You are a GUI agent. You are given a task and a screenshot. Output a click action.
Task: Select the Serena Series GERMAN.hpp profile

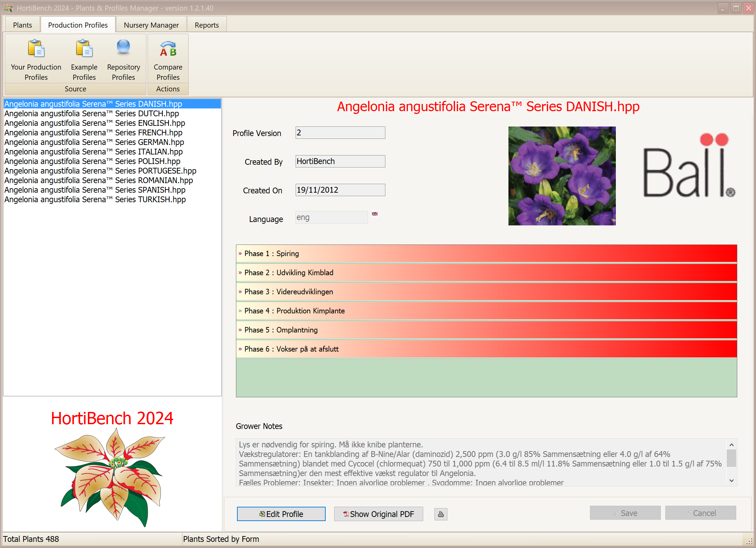click(x=94, y=142)
